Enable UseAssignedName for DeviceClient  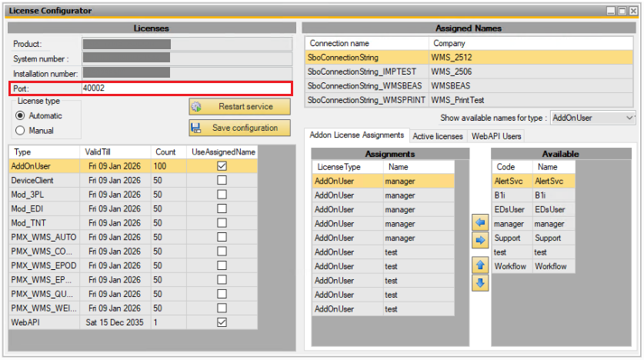click(222, 180)
